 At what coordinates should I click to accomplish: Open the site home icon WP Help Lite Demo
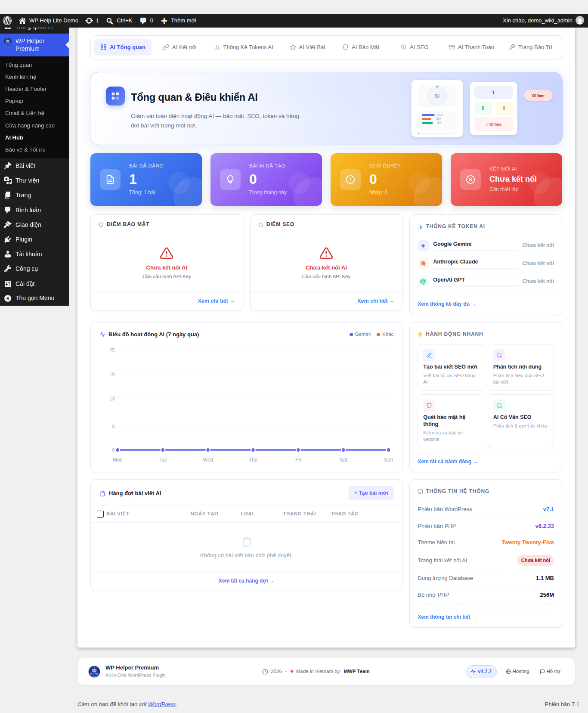22,21
